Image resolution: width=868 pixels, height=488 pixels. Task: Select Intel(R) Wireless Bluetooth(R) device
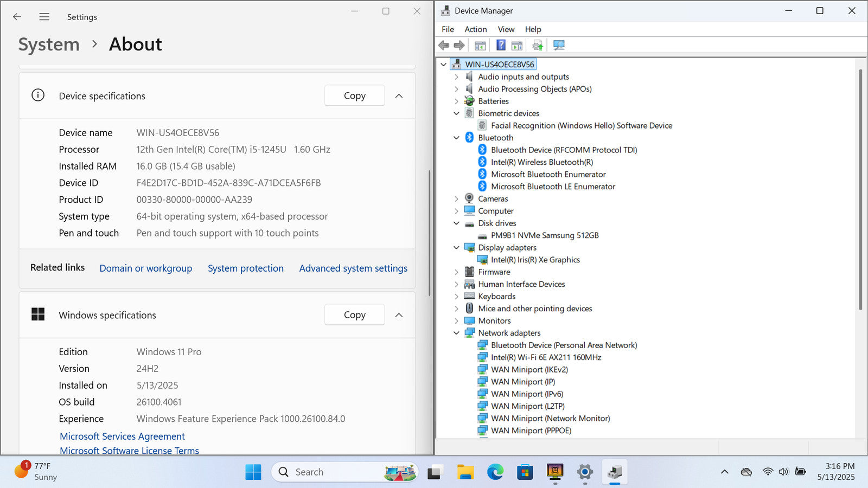pyautogui.click(x=542, y=162)
